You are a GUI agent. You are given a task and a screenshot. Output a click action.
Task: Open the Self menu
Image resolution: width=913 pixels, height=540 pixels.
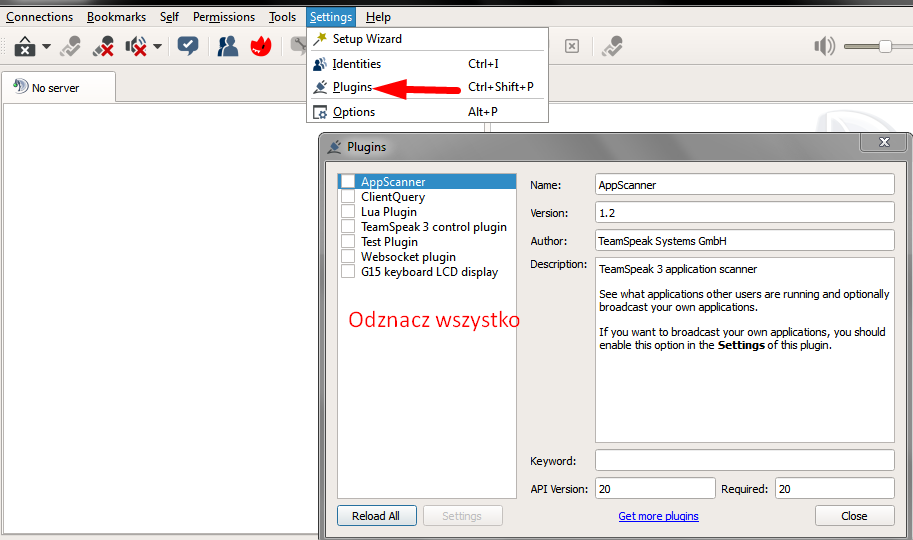[x=169, y=17]
